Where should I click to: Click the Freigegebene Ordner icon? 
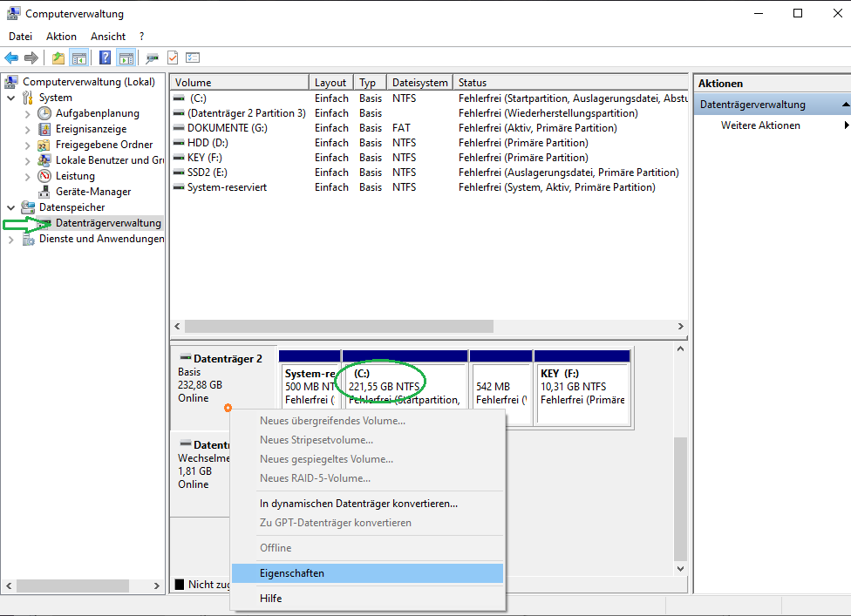pyautogui.click(x=44, y=145)
